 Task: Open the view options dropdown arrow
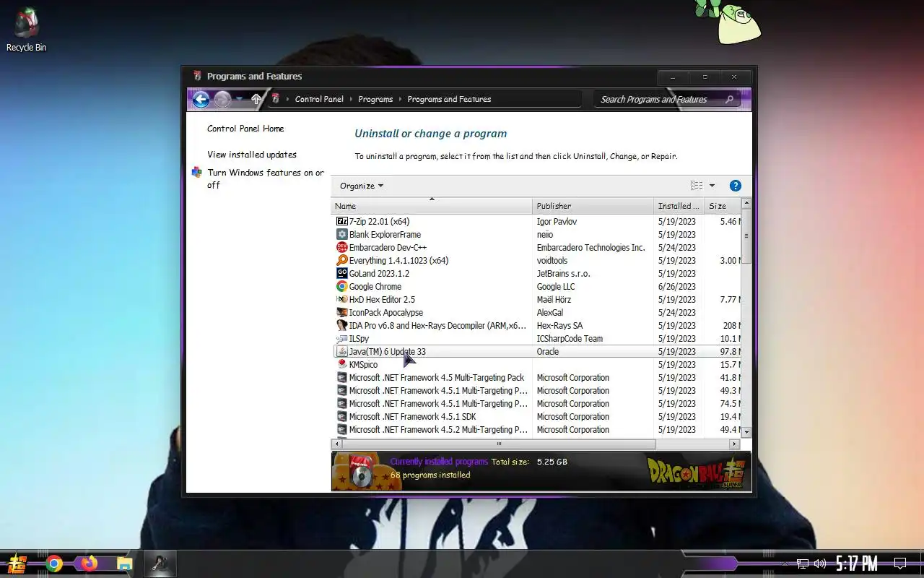(x=712, y=186)
